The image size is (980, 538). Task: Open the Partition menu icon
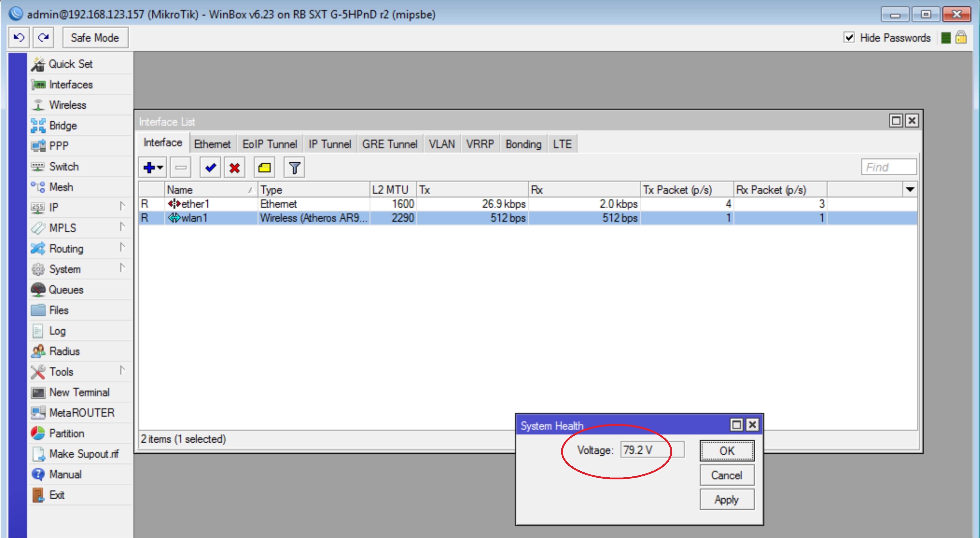[x=38, y=433]
